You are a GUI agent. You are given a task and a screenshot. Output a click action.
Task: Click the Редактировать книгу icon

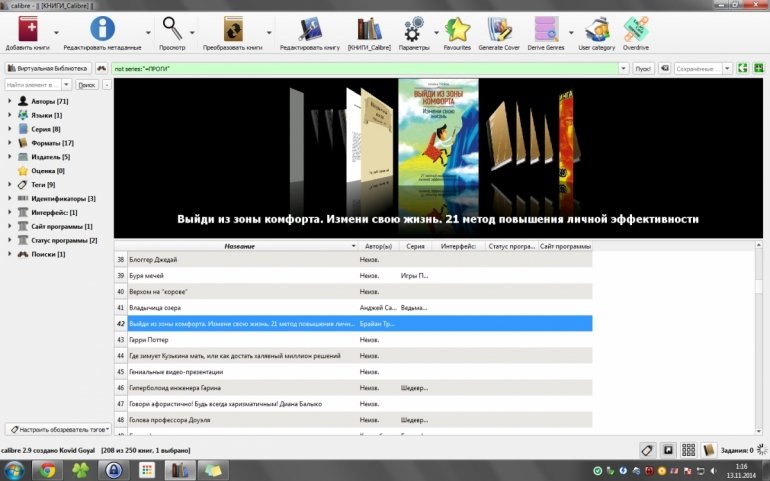tap(310, 29)
